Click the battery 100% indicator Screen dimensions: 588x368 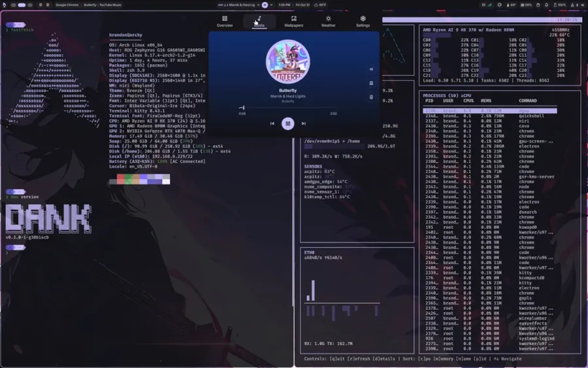(x=559, y=5)
